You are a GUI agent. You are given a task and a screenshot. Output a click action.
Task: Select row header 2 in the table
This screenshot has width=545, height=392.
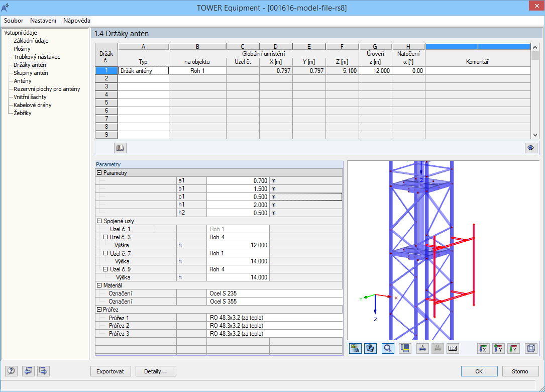(106, 78)
